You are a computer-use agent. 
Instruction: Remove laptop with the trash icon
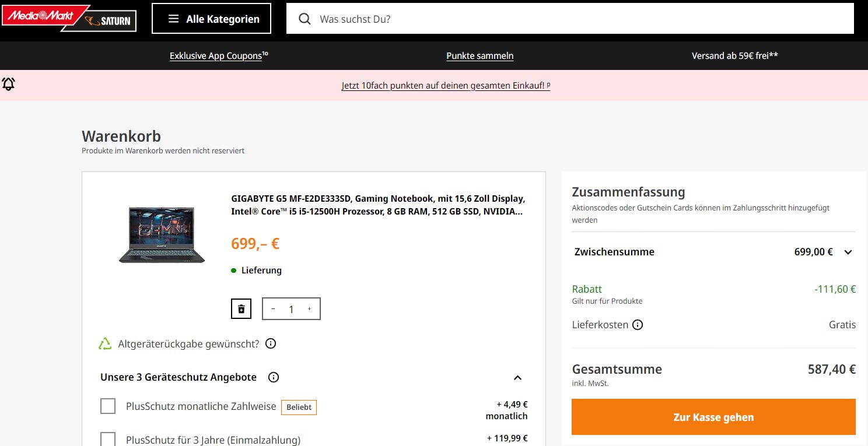[x=241, y=309]
